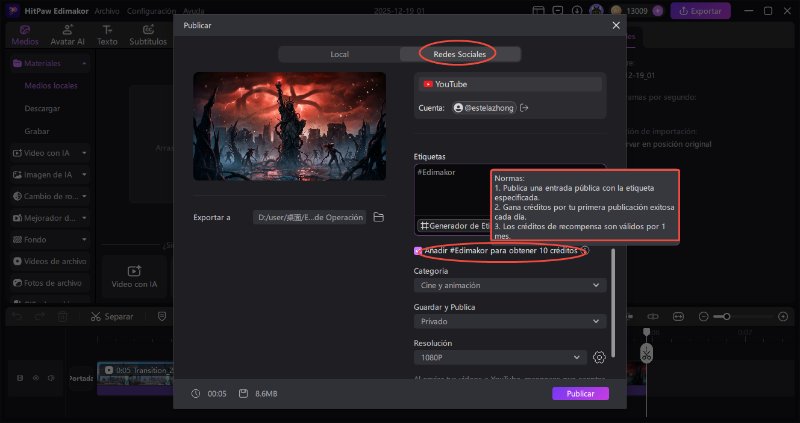The image size is (800, 423).
Task: Toggle Añadir #Edimakor credits checkbox
Action: pos(418,251)
